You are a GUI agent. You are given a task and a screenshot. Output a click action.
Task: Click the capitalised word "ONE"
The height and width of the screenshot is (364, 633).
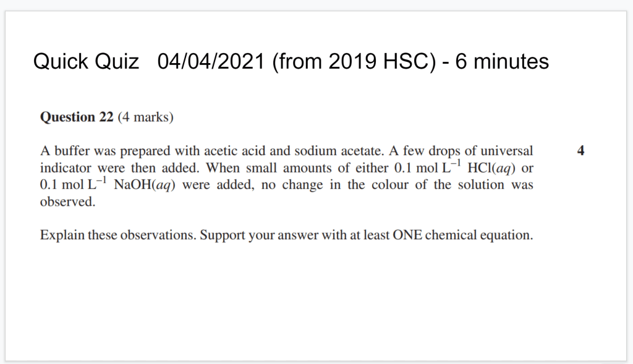coord(407,235)
